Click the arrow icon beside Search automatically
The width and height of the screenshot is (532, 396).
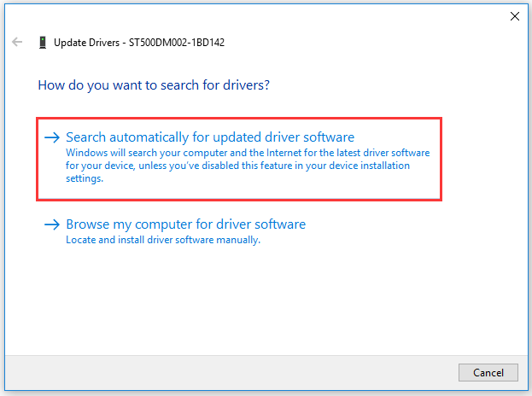[x=52, y=137]
